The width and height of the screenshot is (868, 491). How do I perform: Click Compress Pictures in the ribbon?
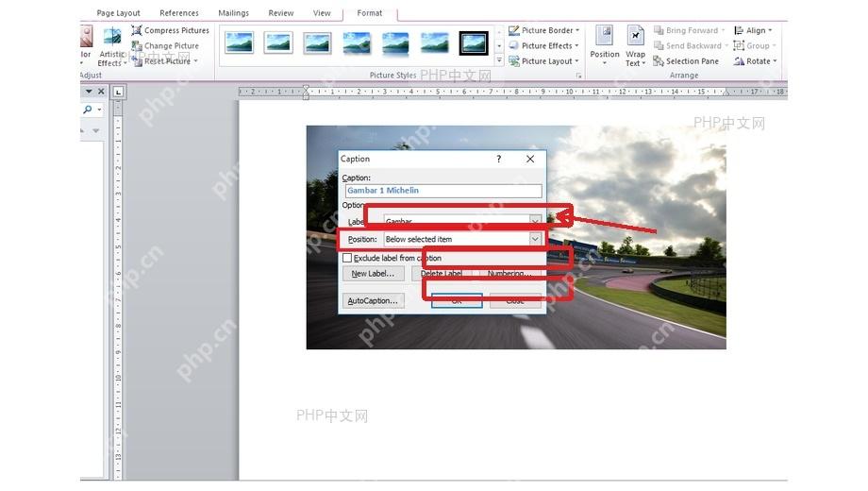170,30
